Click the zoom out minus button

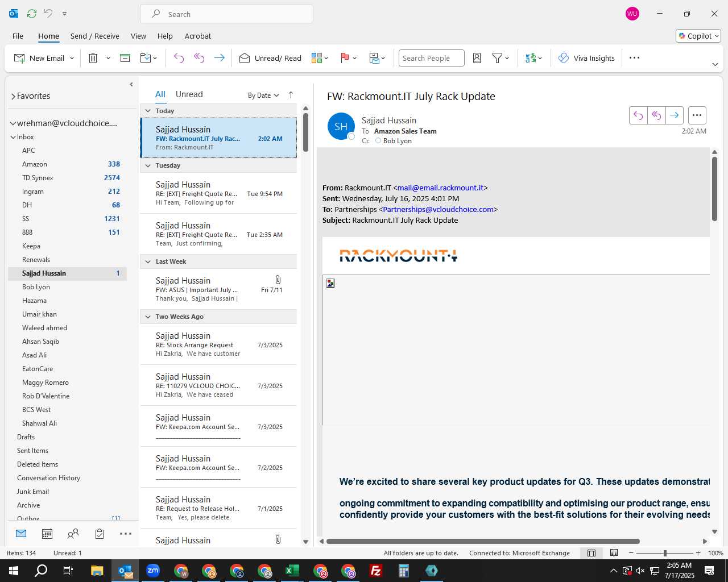click(631, 553)
